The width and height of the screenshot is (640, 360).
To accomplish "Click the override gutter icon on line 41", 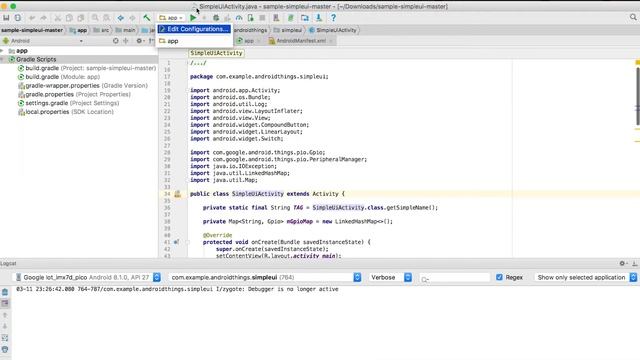I will [x=176, y=242].
